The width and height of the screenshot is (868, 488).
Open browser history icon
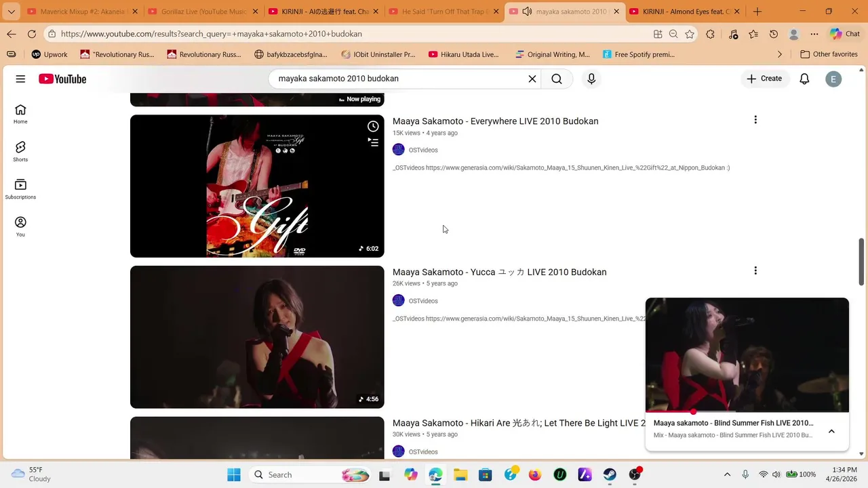pyautogui.click(x=774, y=34)
